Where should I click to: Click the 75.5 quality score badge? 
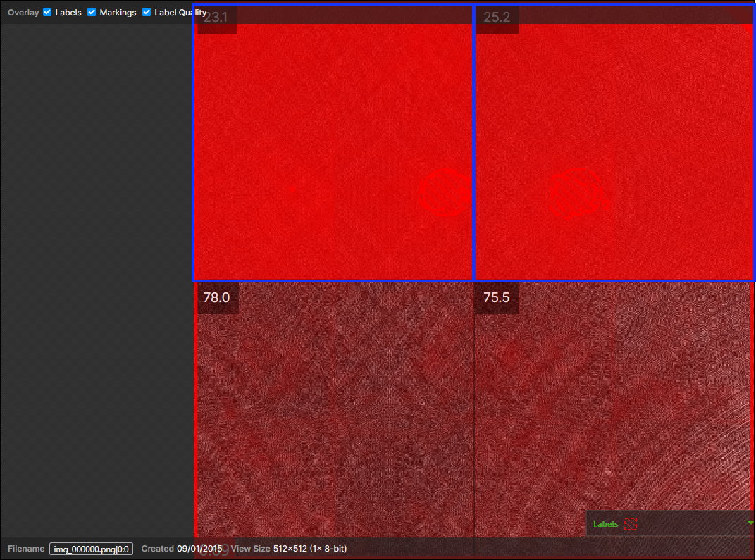coord(496,298)
